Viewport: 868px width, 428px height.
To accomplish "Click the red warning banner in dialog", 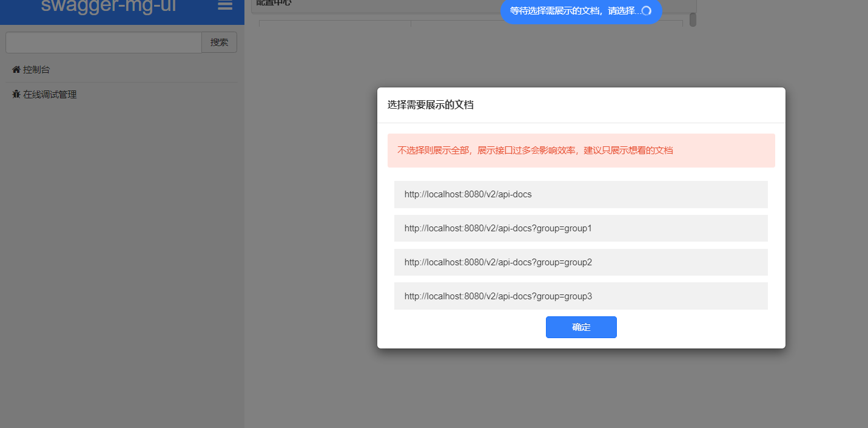I will [x=580, y=150].
